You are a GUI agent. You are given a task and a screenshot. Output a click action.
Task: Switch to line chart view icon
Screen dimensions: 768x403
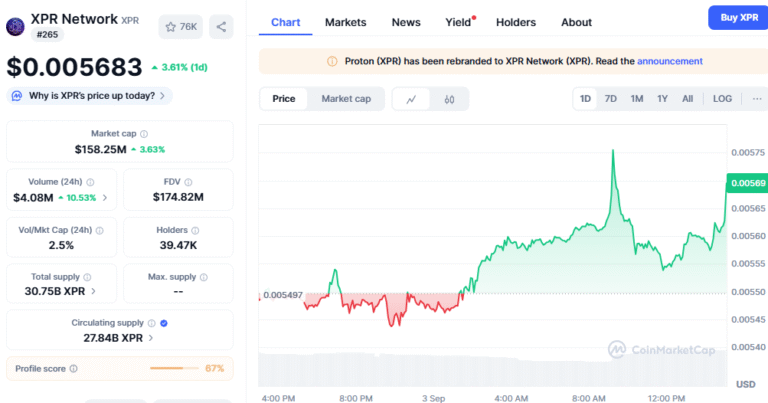tap(412, 99)
